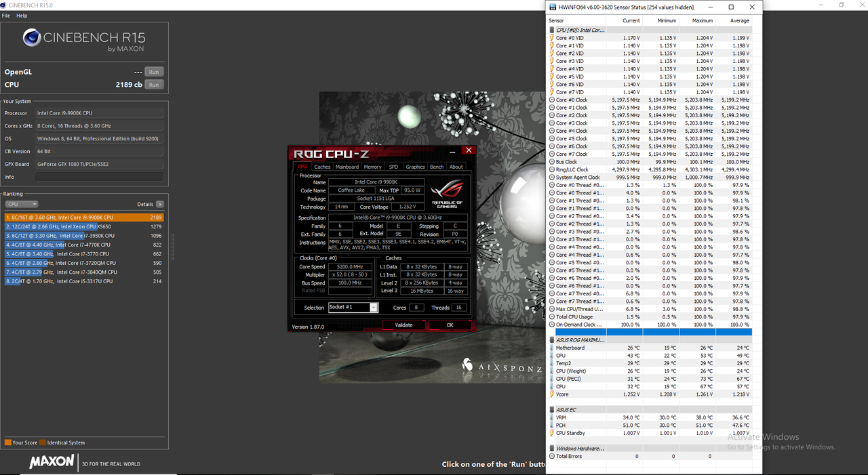Select the Core i7-3770 ranking entry
Screen dimensions: 868x475
tap(84, 254)
